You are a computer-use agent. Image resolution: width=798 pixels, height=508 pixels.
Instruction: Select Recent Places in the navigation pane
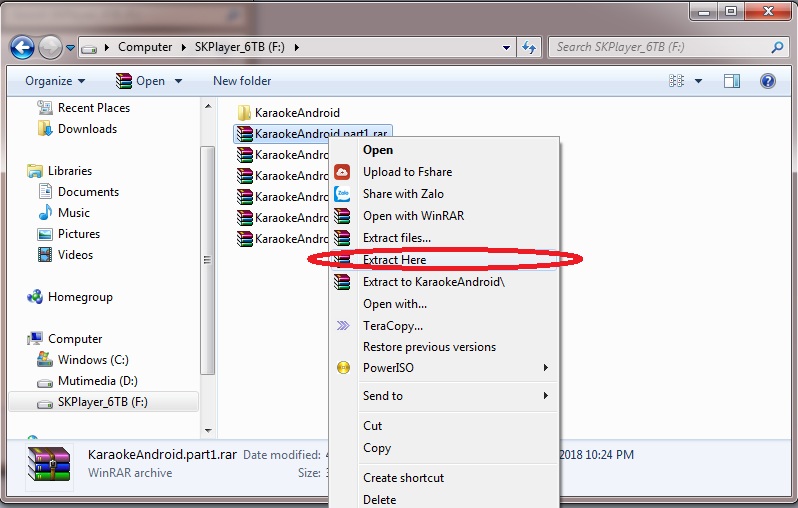click(x=83, y=108)
